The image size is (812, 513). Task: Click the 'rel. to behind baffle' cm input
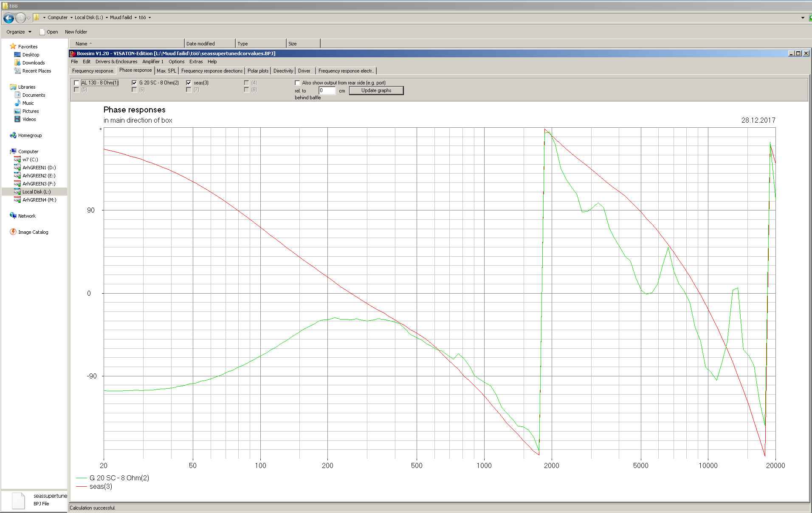pos(327,90)
